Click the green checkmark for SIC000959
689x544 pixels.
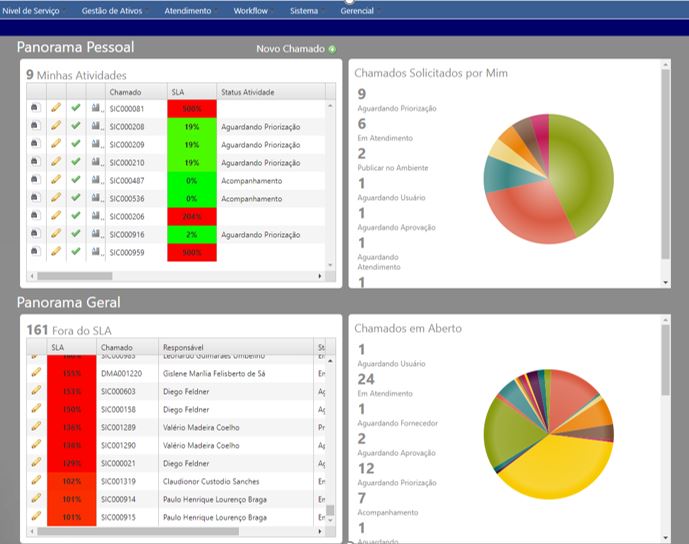(x=76, y=252)
